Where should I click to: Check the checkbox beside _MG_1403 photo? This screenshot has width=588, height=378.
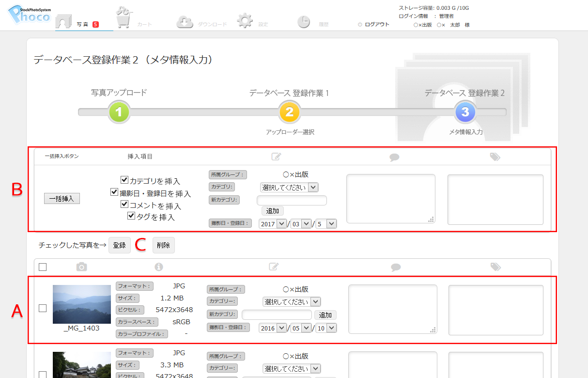point(43,308)
